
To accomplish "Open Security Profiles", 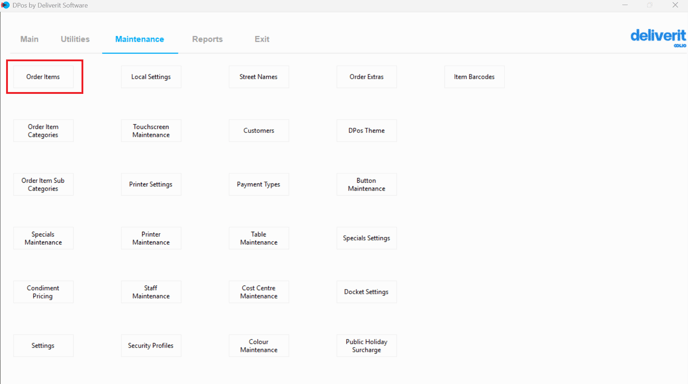I will (x=151, y=346).
